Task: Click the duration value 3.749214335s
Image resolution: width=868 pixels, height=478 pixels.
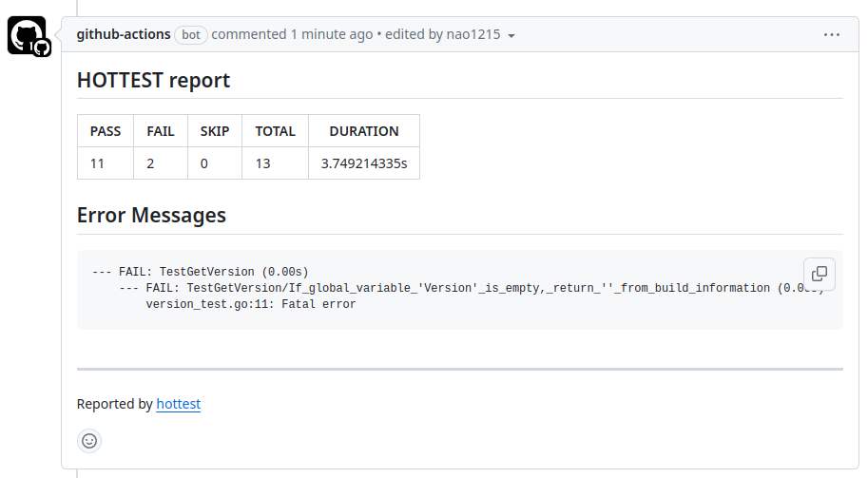Action: pyautogui.click(x=364, y=163)
